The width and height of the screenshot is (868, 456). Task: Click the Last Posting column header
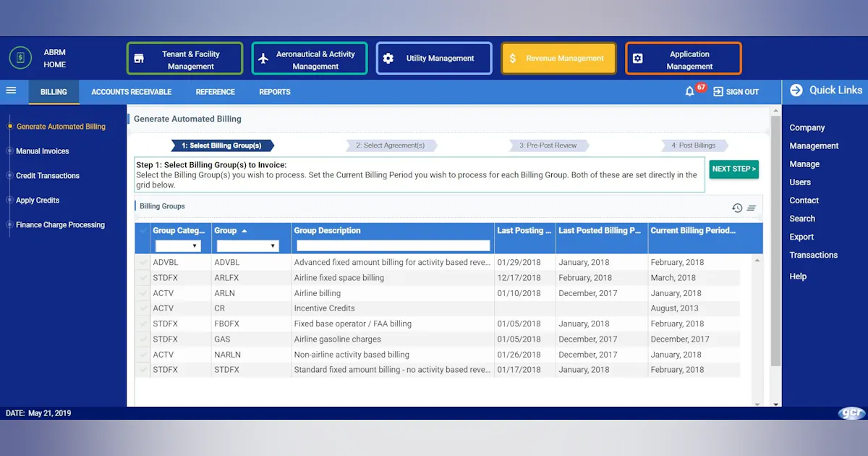(x=524, y=231)
